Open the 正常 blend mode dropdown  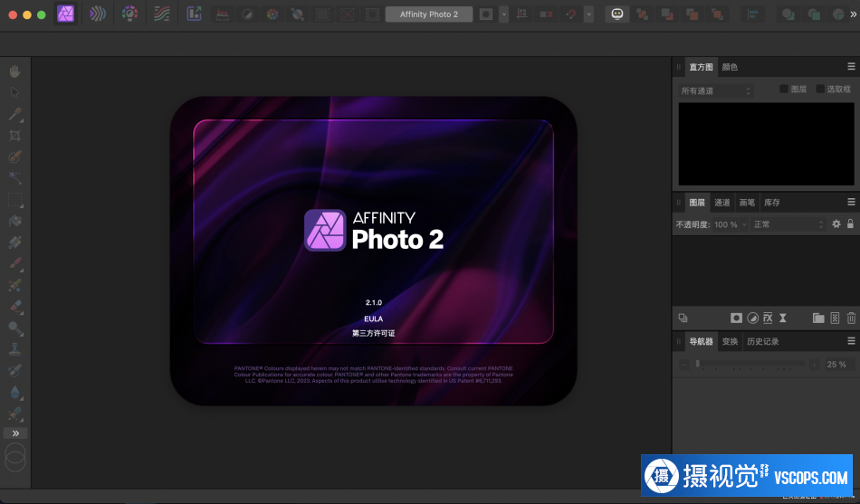pyautogui.click(x=788, y=224)
